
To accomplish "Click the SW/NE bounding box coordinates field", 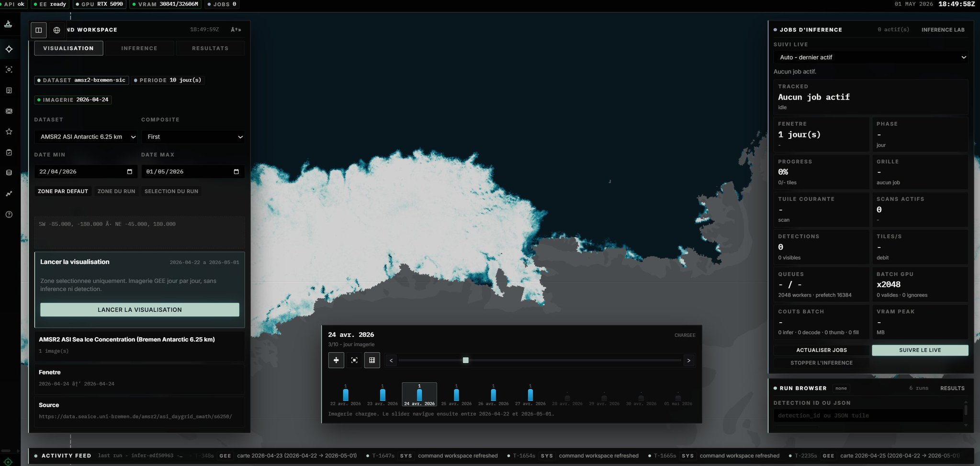I will [x=139, y=233].
